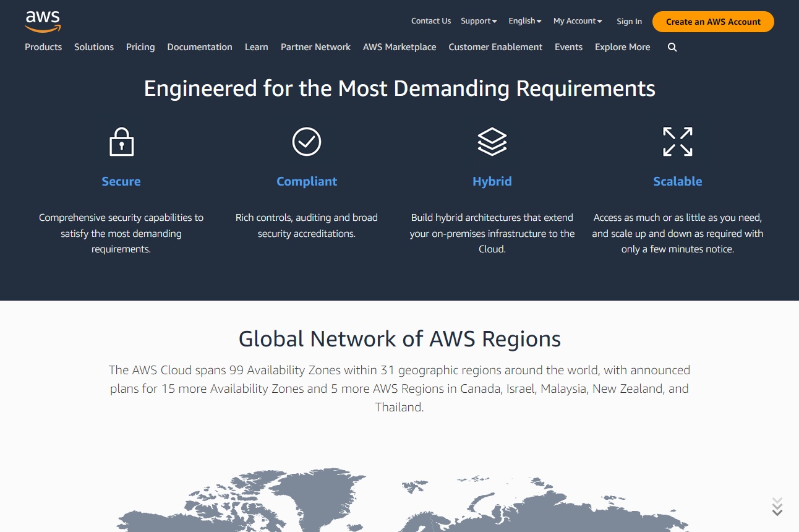
Task: Expand the My Account dropdown
Action: click(x=578, y=21)
